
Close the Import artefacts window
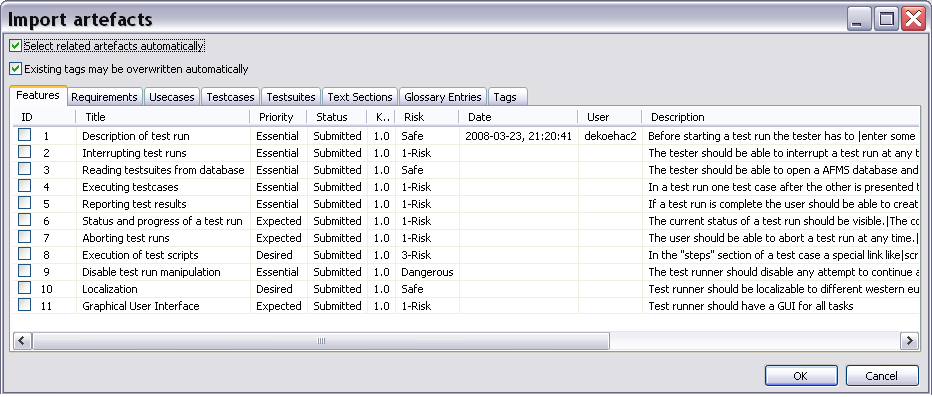pos(913,20)
